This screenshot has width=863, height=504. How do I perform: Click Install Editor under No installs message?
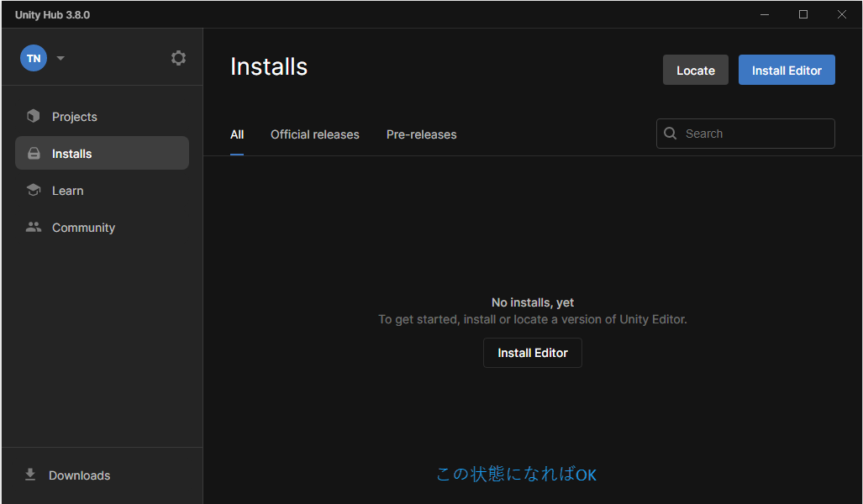click(532, 353)
